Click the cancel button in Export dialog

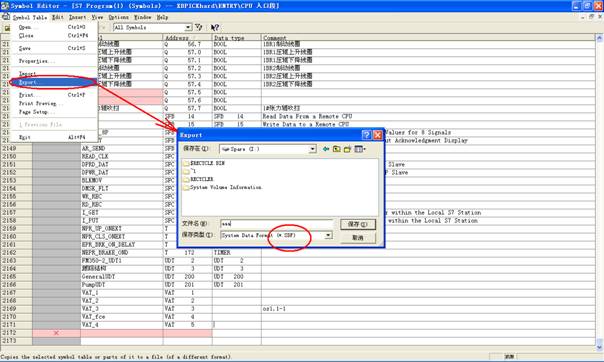[x=358, y=238]
